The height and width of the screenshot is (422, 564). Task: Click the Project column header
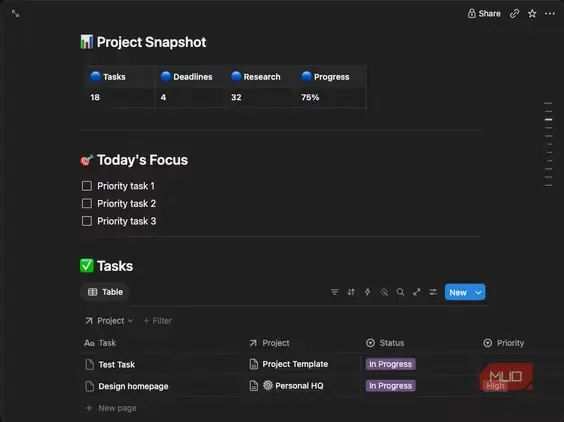269,343
